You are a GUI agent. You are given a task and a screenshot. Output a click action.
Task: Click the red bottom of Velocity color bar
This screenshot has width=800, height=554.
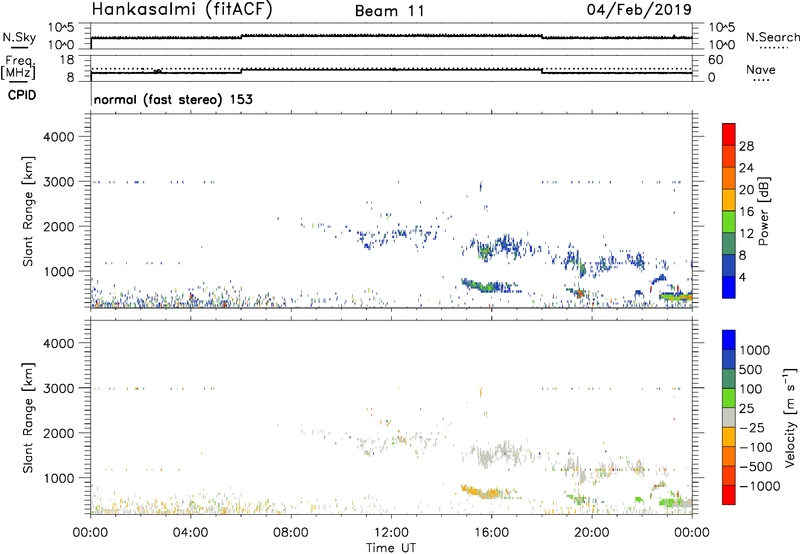[x=729, y=495]
